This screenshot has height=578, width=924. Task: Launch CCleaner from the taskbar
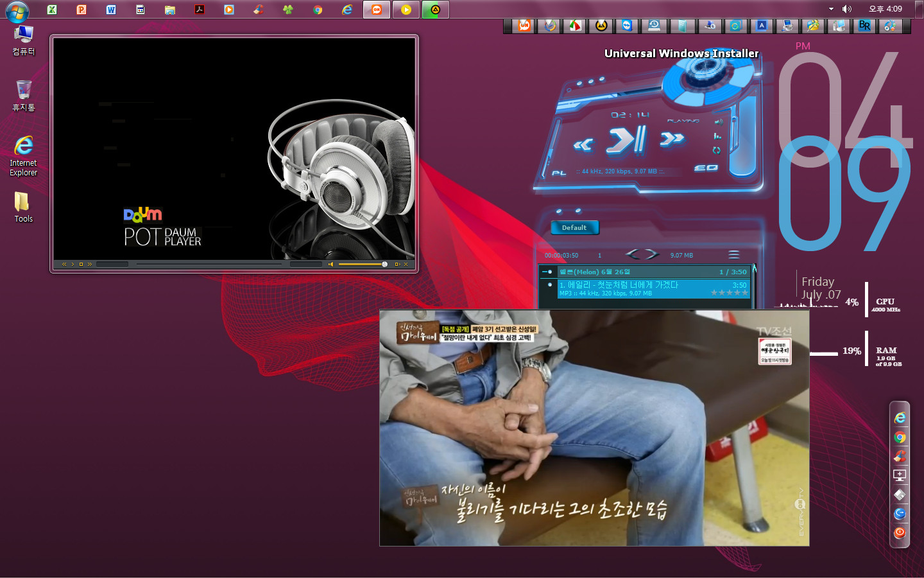pos(259,10)
